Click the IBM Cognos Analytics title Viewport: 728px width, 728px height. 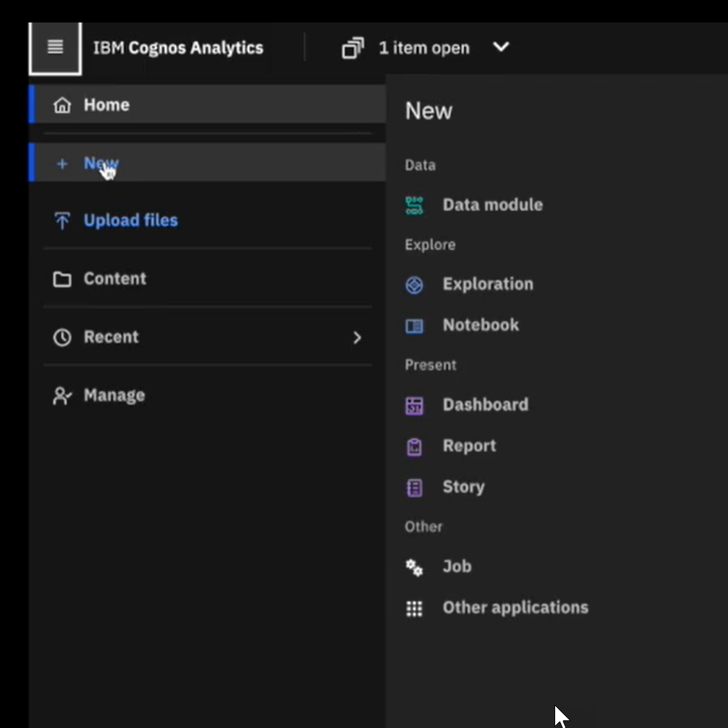(x=178, y=48)
